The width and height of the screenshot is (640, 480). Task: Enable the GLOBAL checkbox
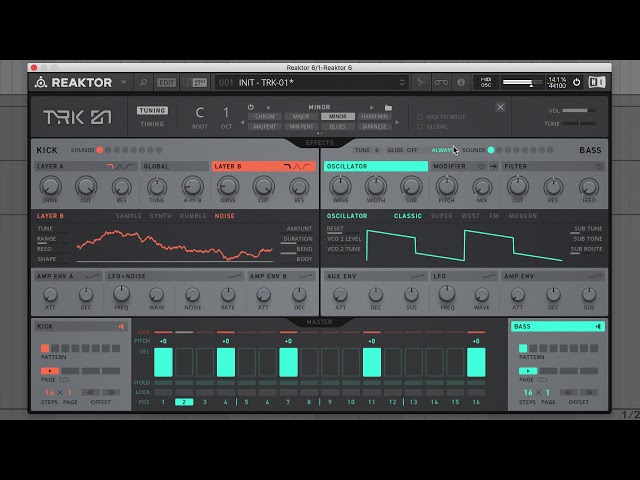click(420, 127)
